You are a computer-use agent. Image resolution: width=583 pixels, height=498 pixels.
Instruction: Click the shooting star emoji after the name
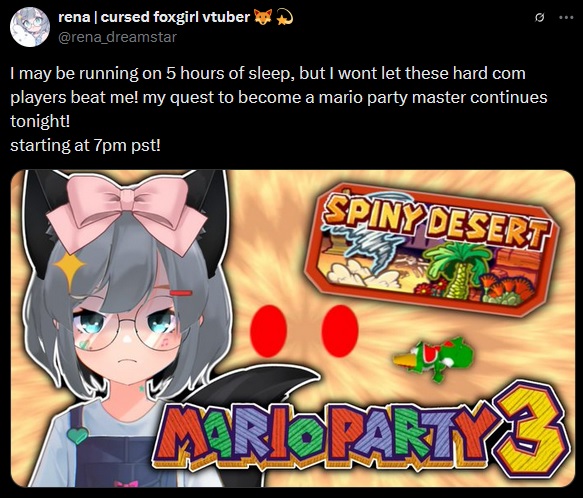coord(285,17)
